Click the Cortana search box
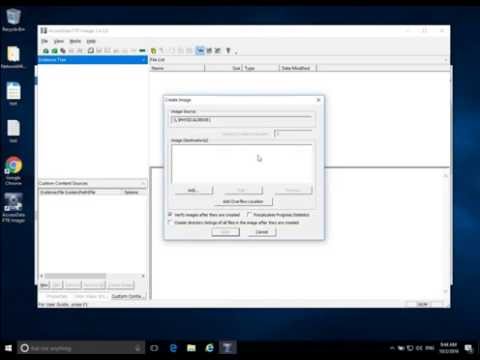The height and width of the screenshot is (360, 480). tap(81, 348)
